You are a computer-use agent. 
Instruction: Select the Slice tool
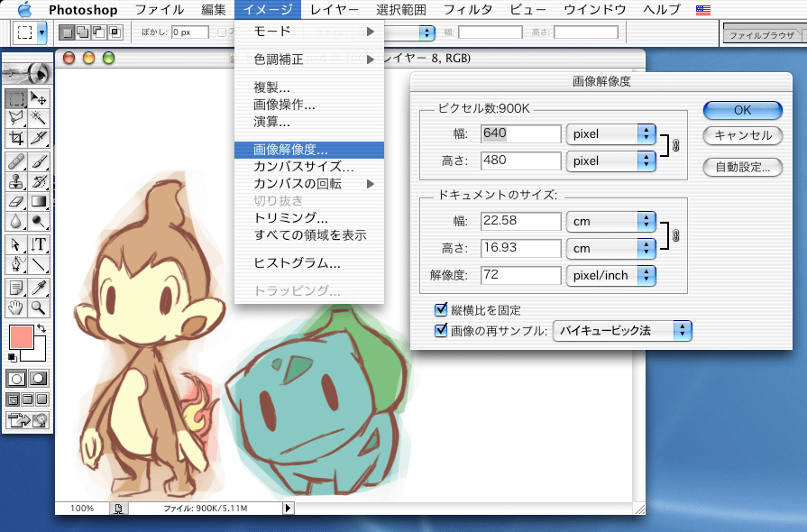click(39, 138)
